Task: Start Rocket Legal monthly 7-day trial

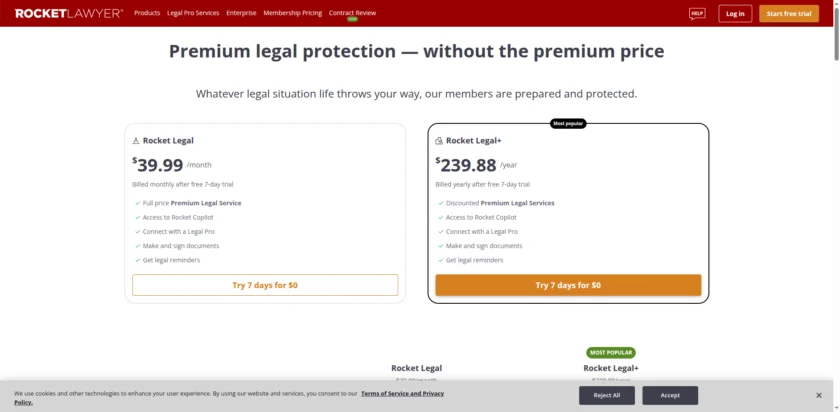Action: [265, 285]
